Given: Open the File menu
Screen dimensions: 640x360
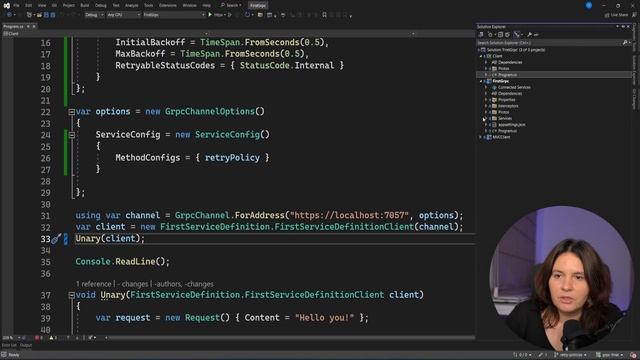Looking at the screenshot, I should 16,5.
